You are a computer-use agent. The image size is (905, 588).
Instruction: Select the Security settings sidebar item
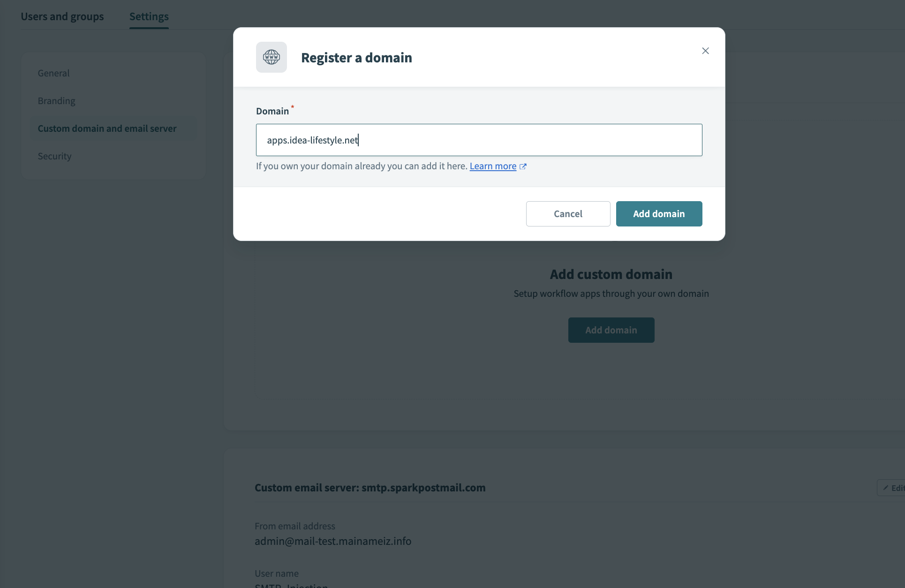click(x=54, y=156)
